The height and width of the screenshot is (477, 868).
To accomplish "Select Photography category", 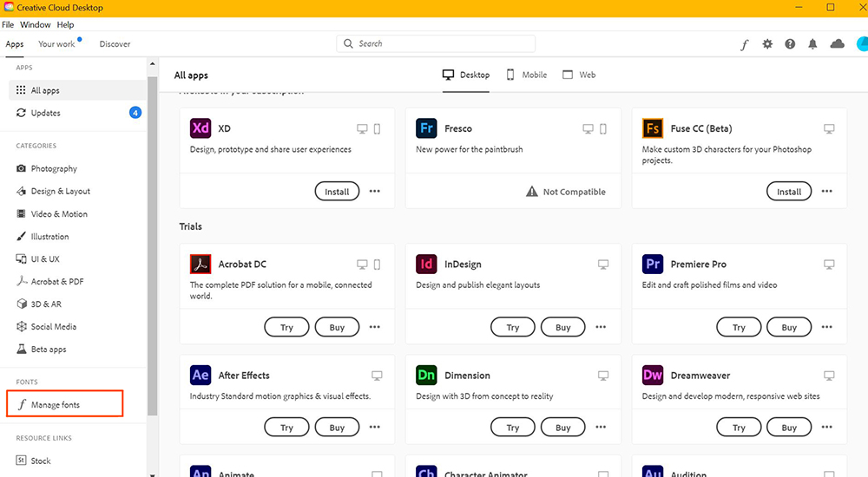I will pyautogui.click(x=54, y=168).
